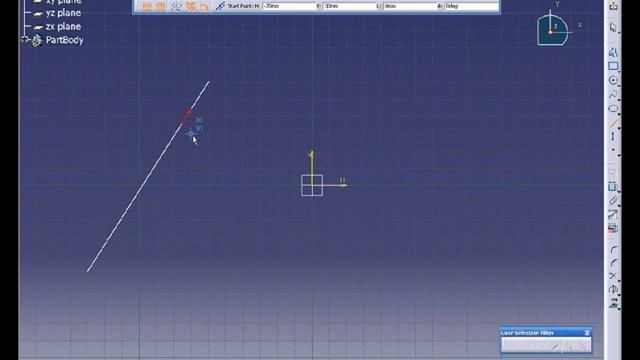Select the Circle tool
This screenshot has height=360, width=640.
(x=613, y=80)
